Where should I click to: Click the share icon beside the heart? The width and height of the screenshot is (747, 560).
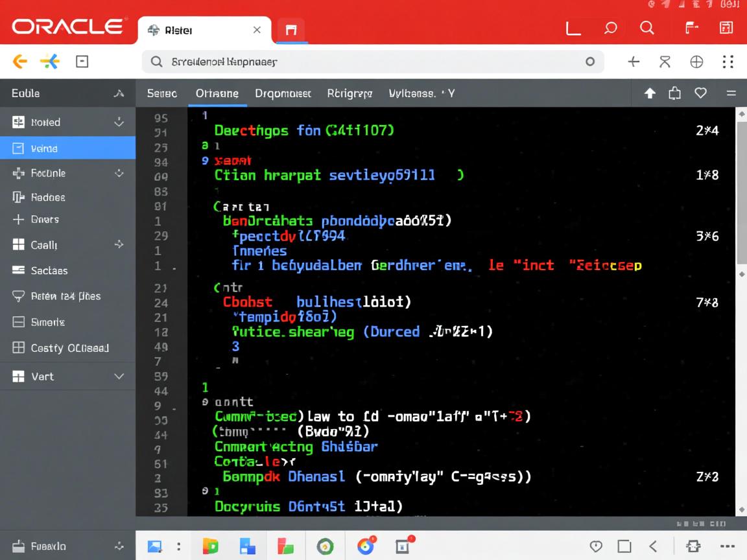(x=675, y=93)
